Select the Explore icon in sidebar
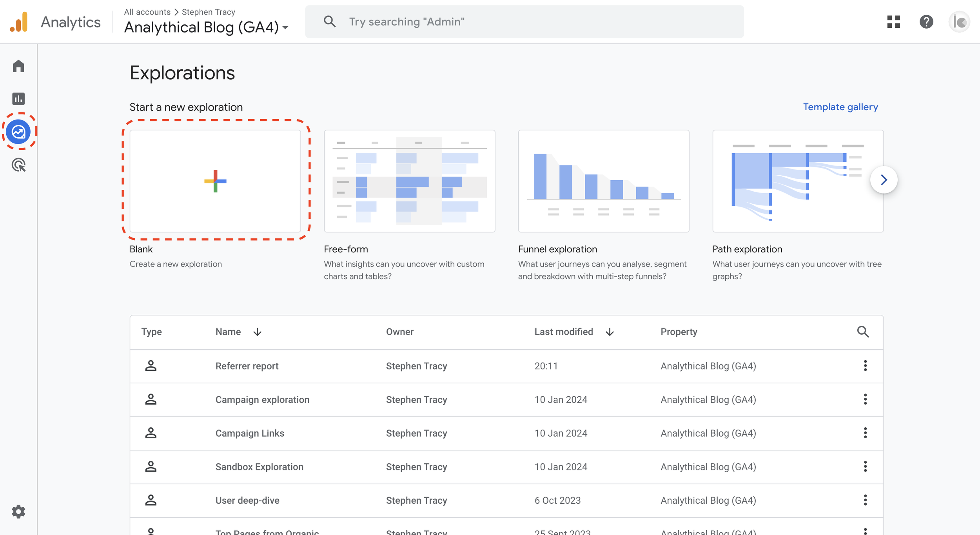The image size is (980, 535). click(18, 132)
